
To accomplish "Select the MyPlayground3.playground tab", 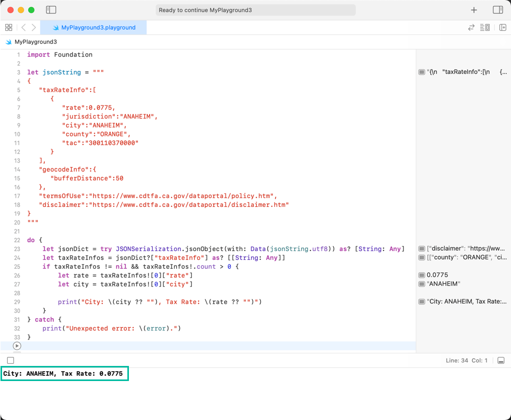I will click(x=94, y=28).
